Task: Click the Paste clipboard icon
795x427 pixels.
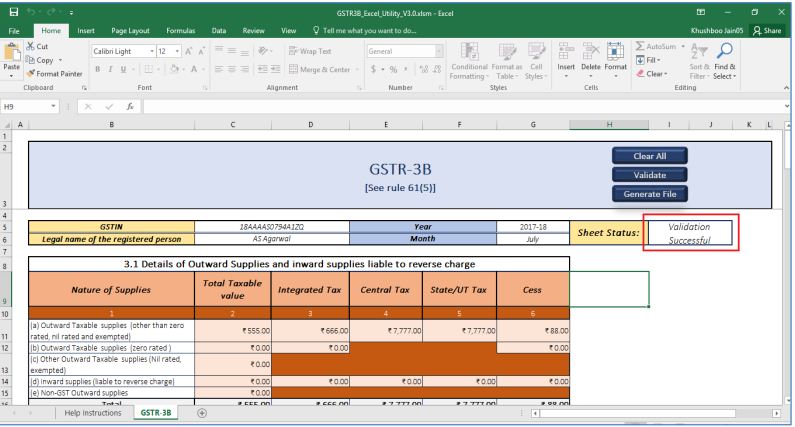Action: click(x=11, y=53)
